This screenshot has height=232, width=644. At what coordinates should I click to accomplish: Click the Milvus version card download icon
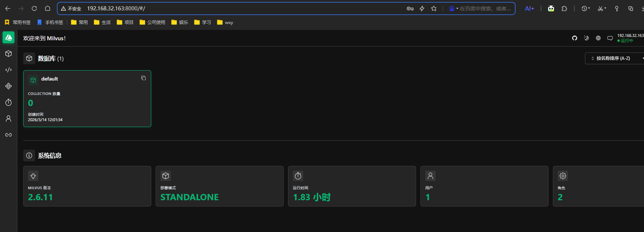click(33, 176)
